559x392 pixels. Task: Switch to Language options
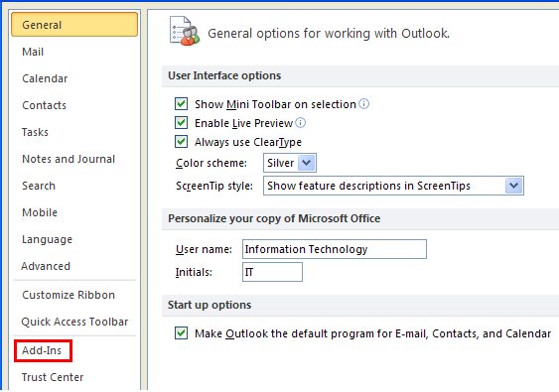(47, 239)
